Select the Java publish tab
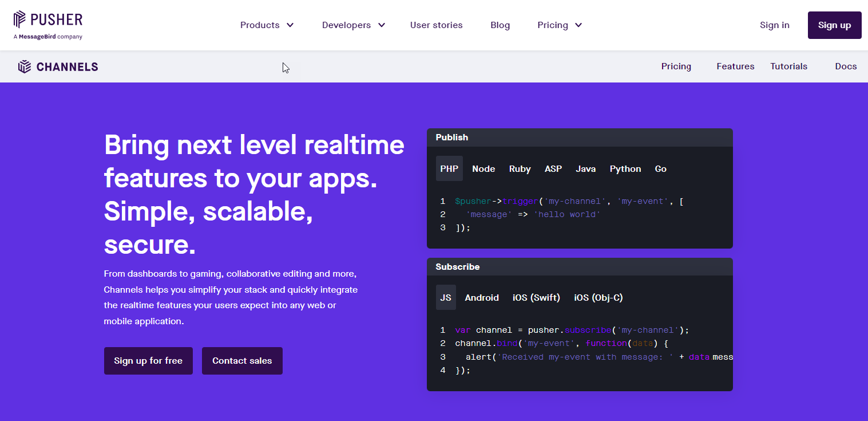Image resolution: width=868 pixels, height=421 pixels. pos(586,169)
